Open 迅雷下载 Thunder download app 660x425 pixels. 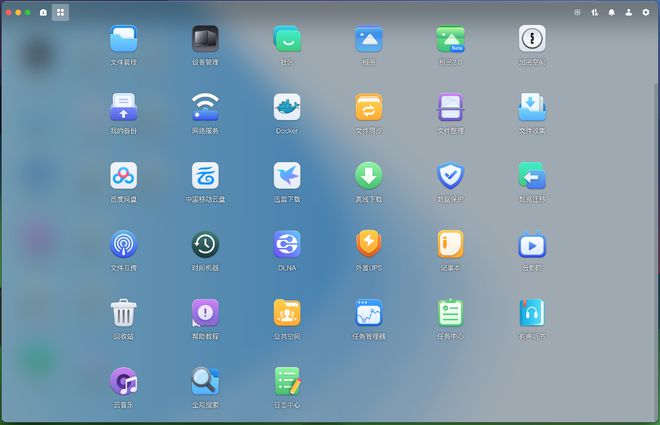287,176
